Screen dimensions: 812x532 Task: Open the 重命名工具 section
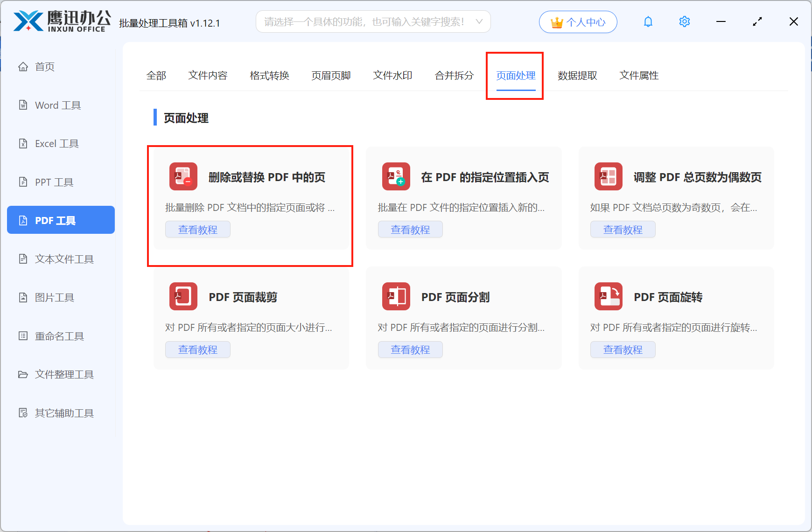58,336
